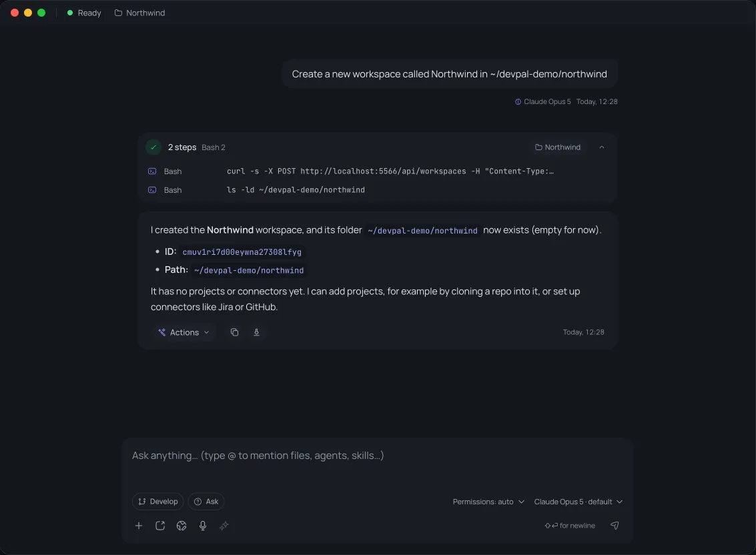Viewport: 756px width, 555px height.
Task: Click the globe-style icon in composer toolbar
Action: [x=181, y=526]
